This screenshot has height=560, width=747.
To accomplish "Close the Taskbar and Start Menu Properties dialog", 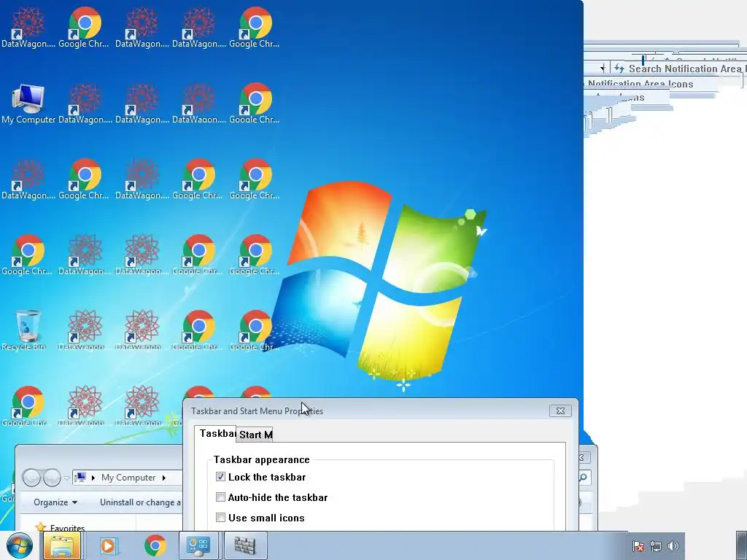I will pyautogui.click(x=560, y=411).
